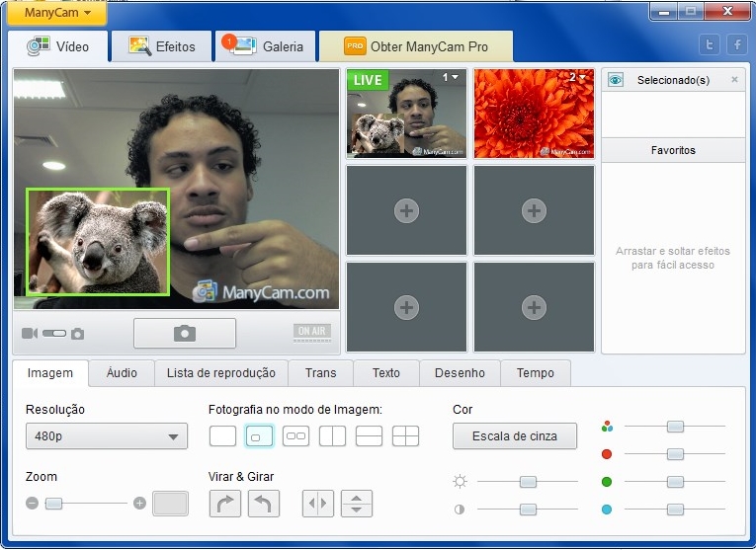The width and height of the screenshot is (756, 550).
Task: Open the Trans tab
Action: click(x=320, y=373)
